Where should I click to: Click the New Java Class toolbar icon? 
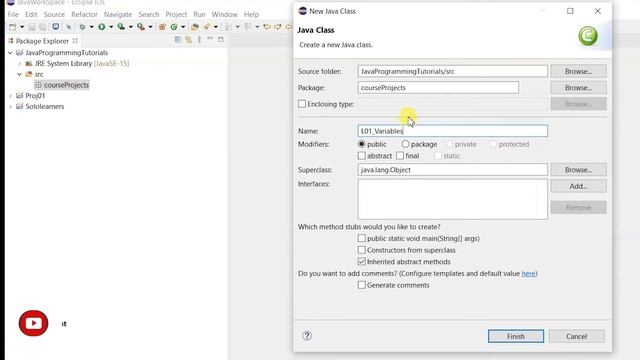(174, 27)
